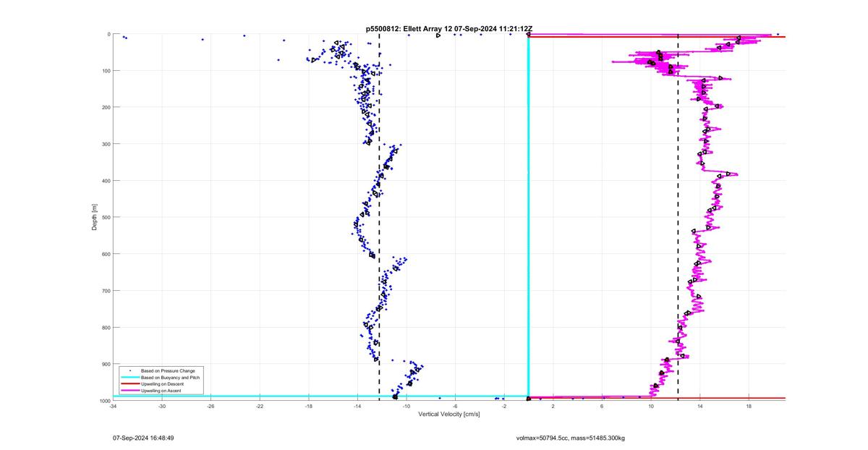The width and height of the screenshot is (868, 450).
Task: Click the y-axis tick label '100'
Action: pos(105,71)
